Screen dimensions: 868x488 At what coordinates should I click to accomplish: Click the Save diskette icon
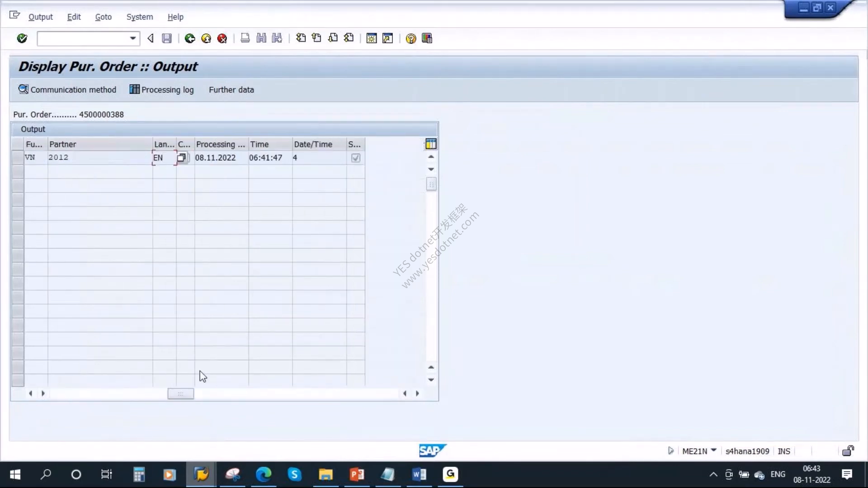(x=167, y=38)
